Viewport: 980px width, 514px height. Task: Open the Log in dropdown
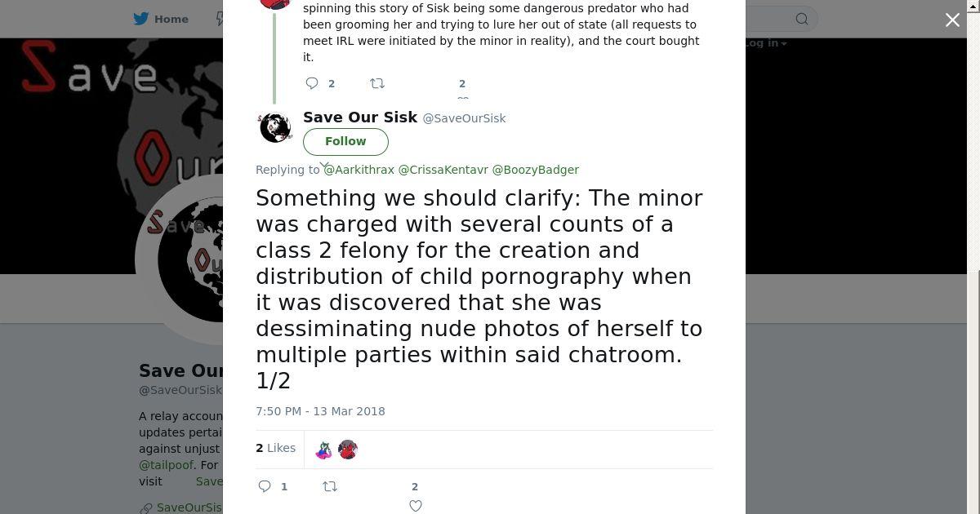point(765,43)
